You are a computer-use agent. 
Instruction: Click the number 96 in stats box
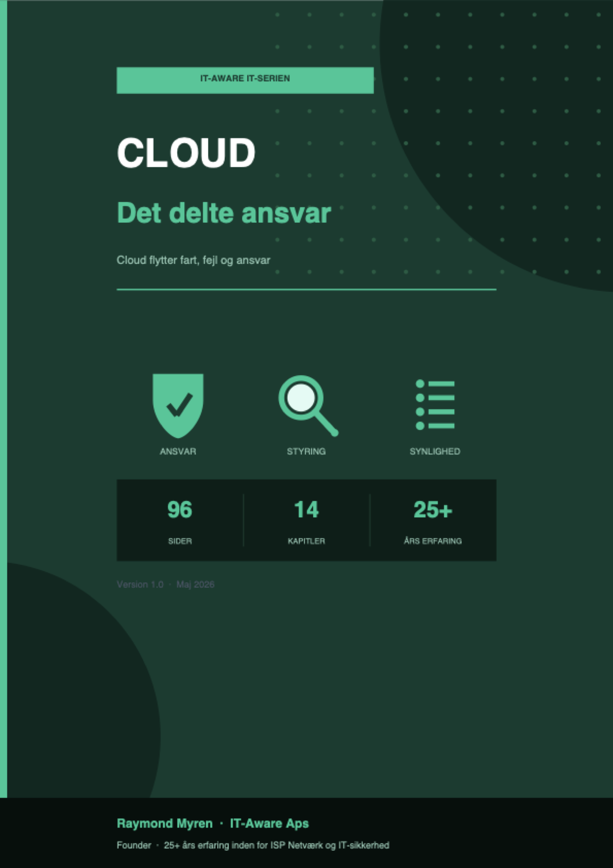click(x=180, y=510)
